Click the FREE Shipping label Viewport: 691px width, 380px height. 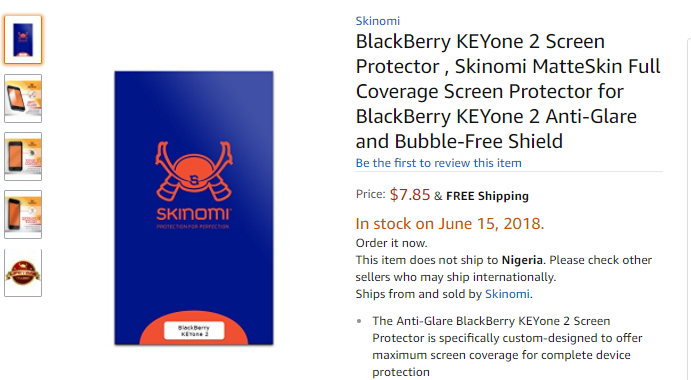(x=487, y=196)
